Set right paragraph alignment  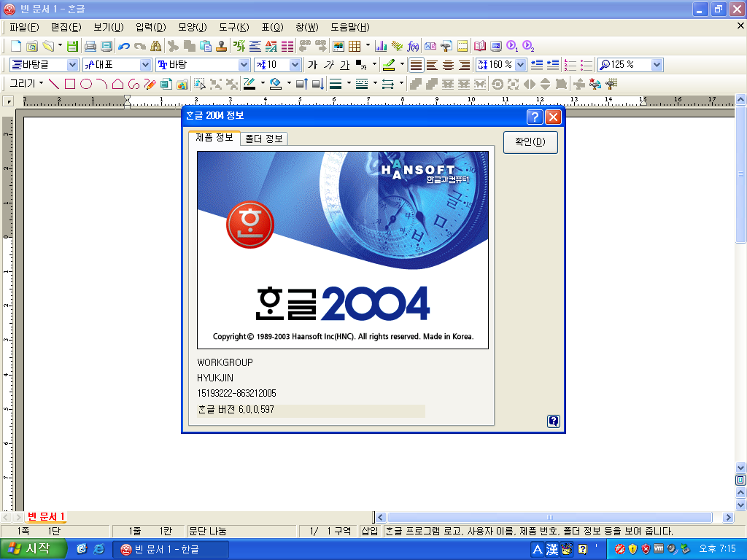[x=465, y=65]
